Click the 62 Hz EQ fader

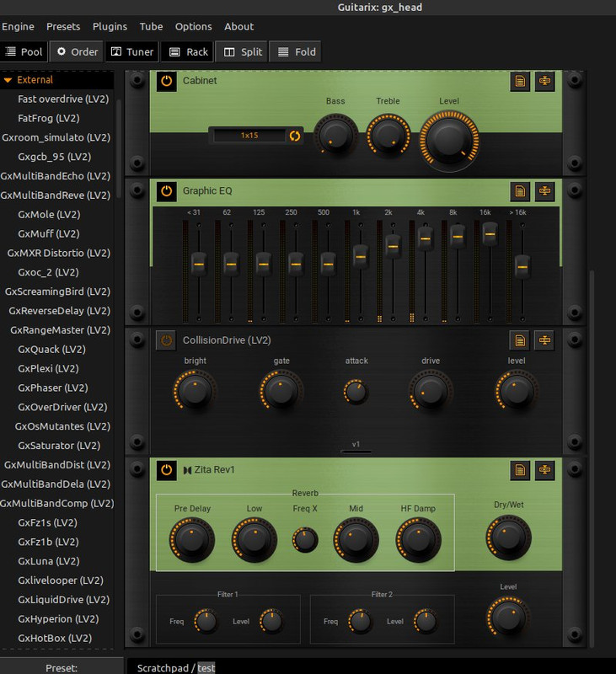click(x=231, y=264)
